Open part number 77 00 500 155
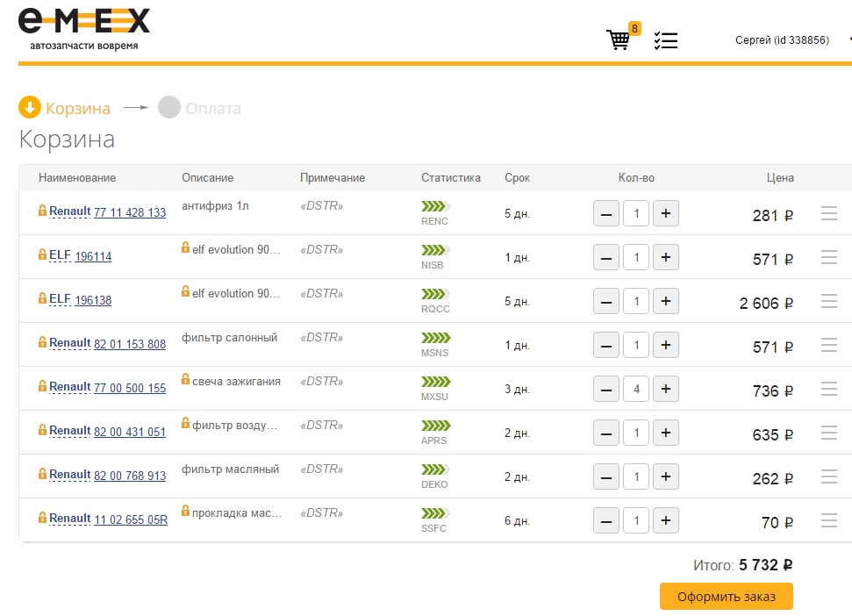The height and width of the screenshot is (616, 852). tap(130, 388)
